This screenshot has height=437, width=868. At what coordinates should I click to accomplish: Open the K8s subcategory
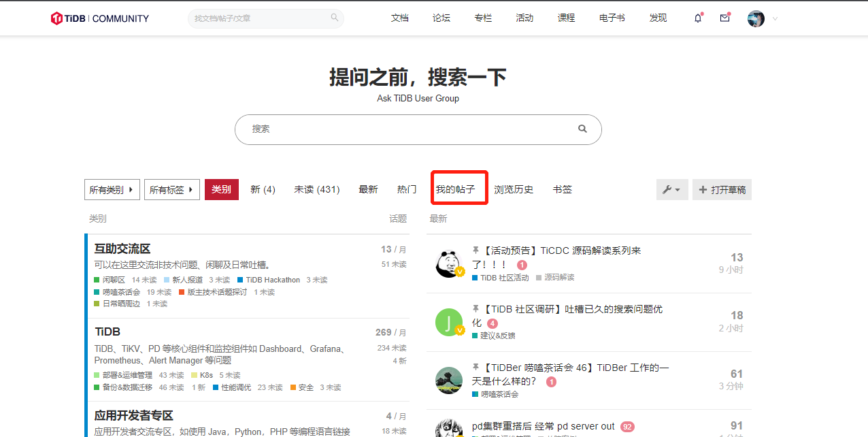[x=202, y=375]
